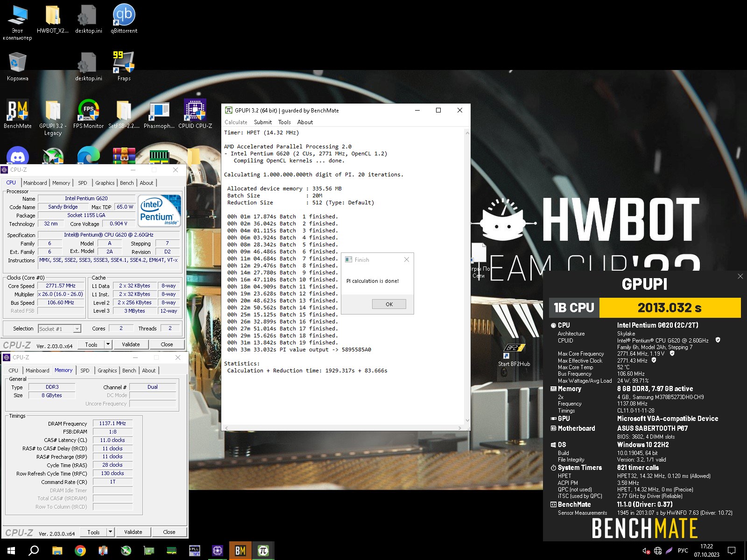Open the About menu in GPUPI
The image size is (747, 560).
(305, 122)
